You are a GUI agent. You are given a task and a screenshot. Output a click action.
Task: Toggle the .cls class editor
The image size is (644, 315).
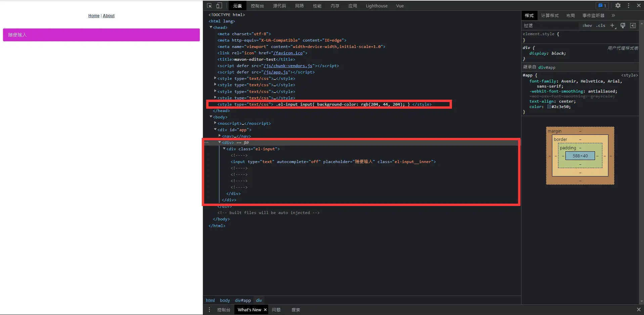coord(601,25)
